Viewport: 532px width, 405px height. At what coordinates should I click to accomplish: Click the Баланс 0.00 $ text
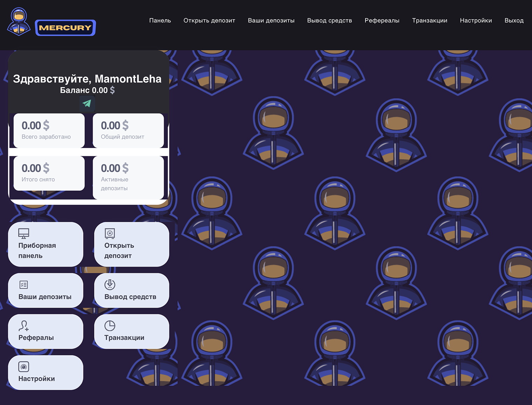(87, 90)
